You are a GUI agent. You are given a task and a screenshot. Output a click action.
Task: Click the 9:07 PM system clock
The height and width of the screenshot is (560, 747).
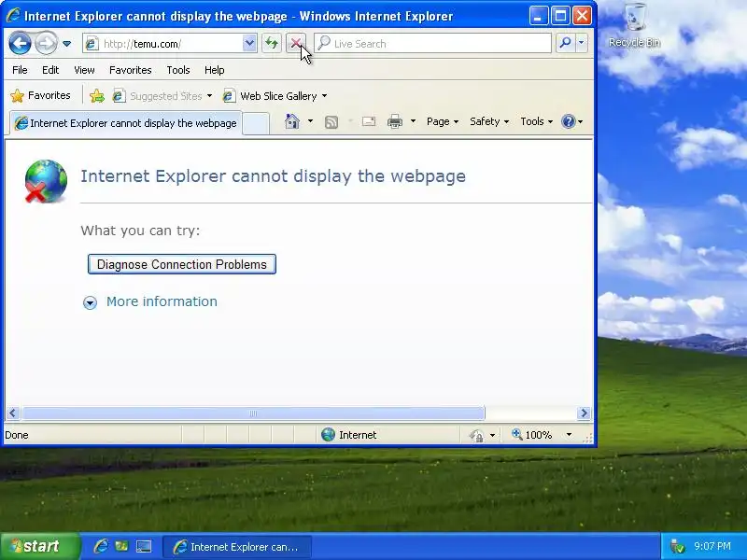pyautogui.click(x=712, y=546)
